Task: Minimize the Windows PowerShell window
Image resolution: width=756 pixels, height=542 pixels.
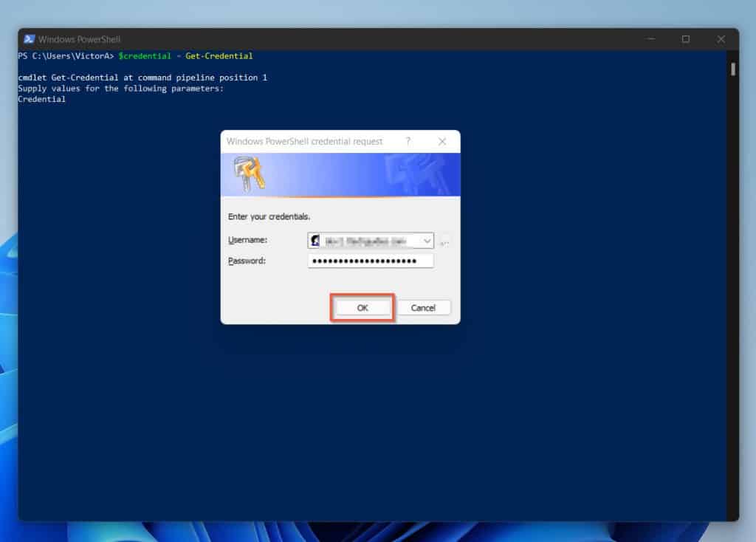Action: coord(651,39)
